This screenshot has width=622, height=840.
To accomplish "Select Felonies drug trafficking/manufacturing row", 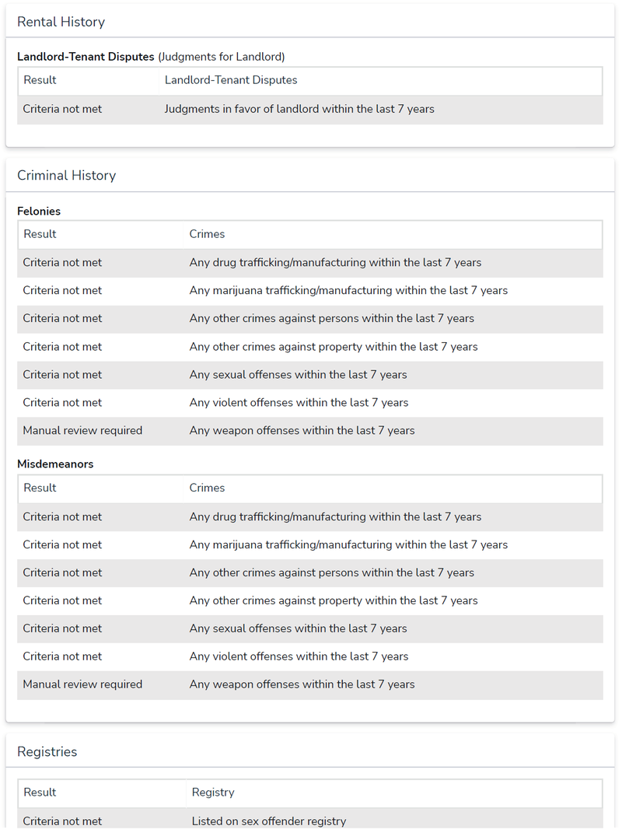I will click(310, 263).
